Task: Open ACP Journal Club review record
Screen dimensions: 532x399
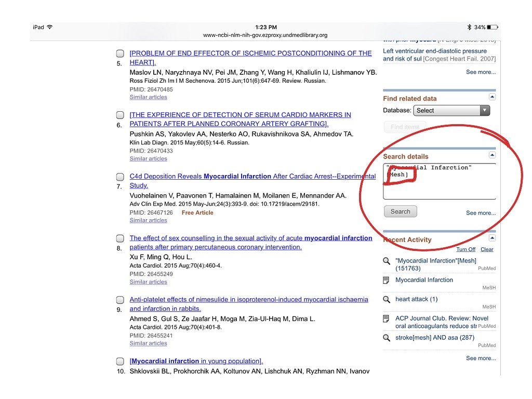Action: click(x=442, y=322)
